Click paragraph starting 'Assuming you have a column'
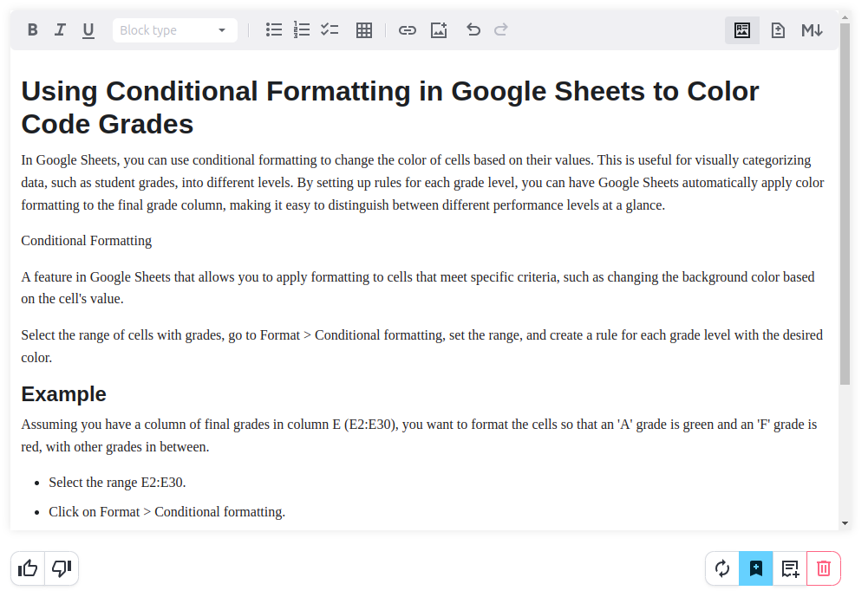This screenshot has height=597, width=868. coord(419,436)
